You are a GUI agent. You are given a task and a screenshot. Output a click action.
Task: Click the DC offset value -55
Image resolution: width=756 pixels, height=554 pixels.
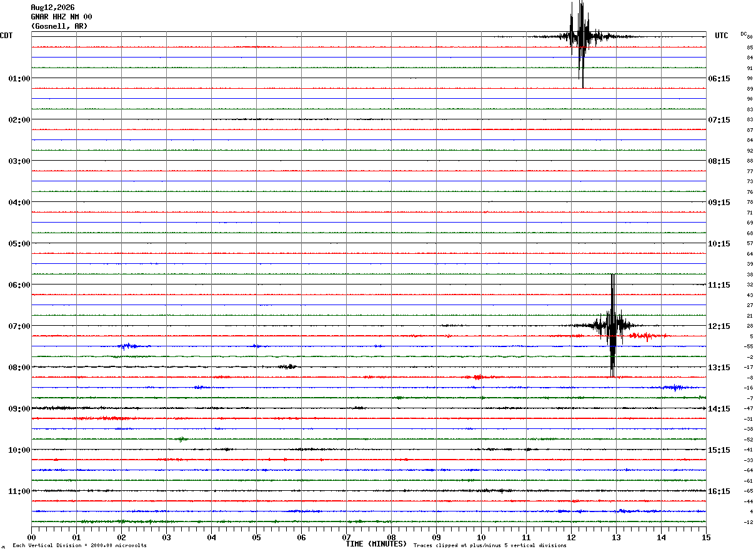click(749, 346)
